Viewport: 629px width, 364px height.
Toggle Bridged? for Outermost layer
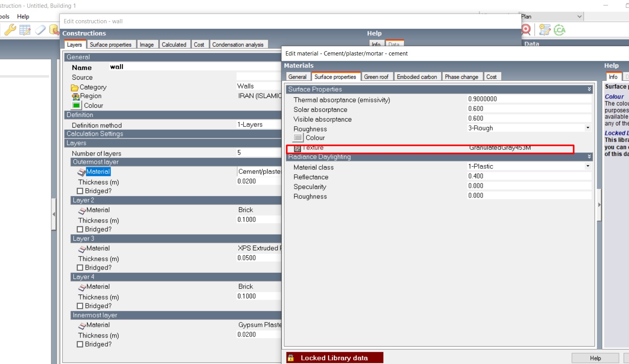coord(80,191)
